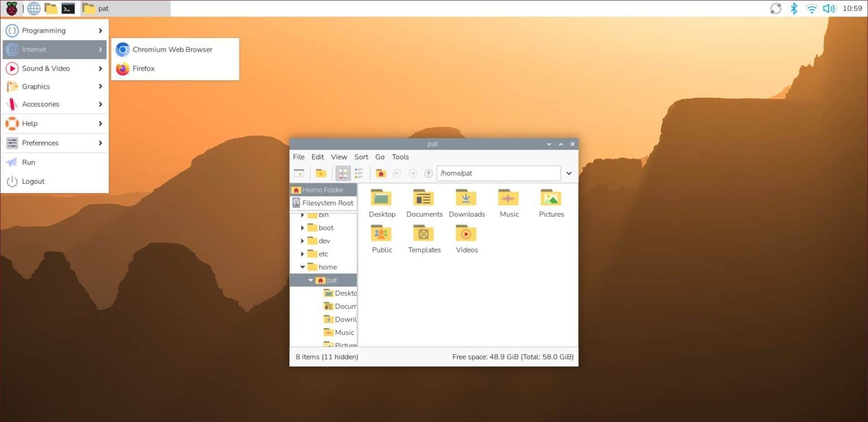Click Logout in the application menu
Viewport: 868px width, 422px height.
click(34, 181)
